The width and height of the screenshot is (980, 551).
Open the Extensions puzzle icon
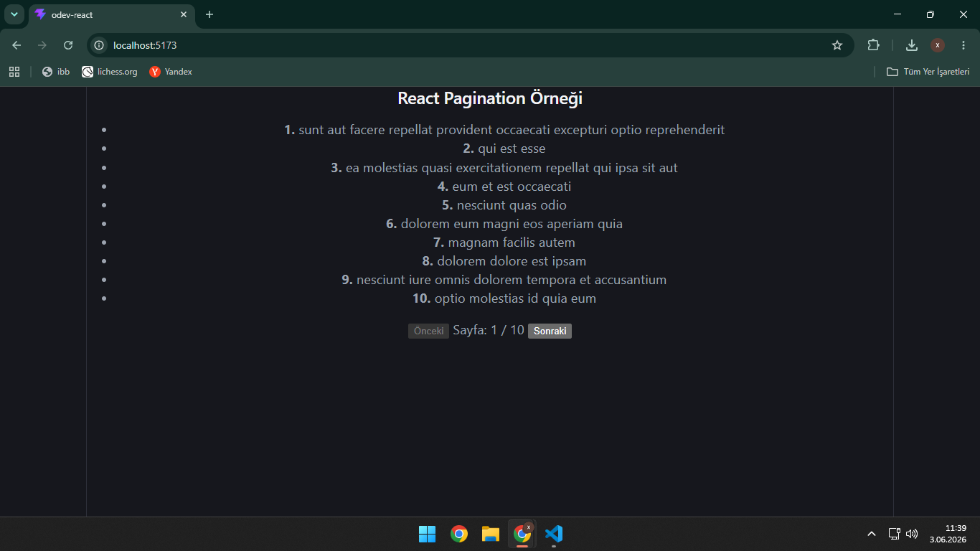[873, 45]
